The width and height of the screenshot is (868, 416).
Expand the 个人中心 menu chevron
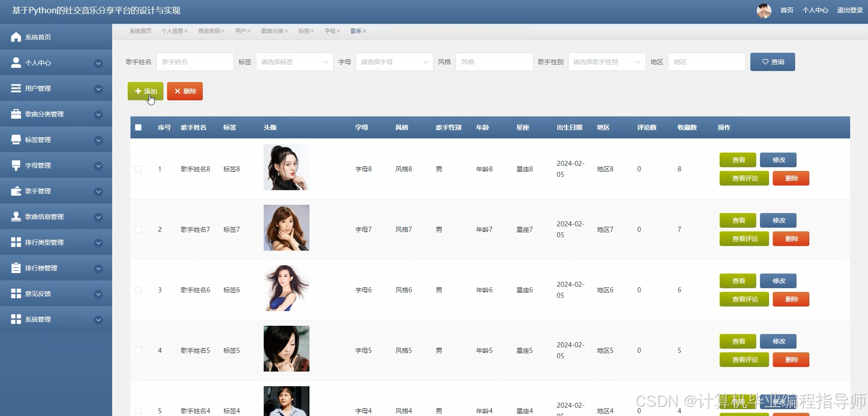pos(98,63)
